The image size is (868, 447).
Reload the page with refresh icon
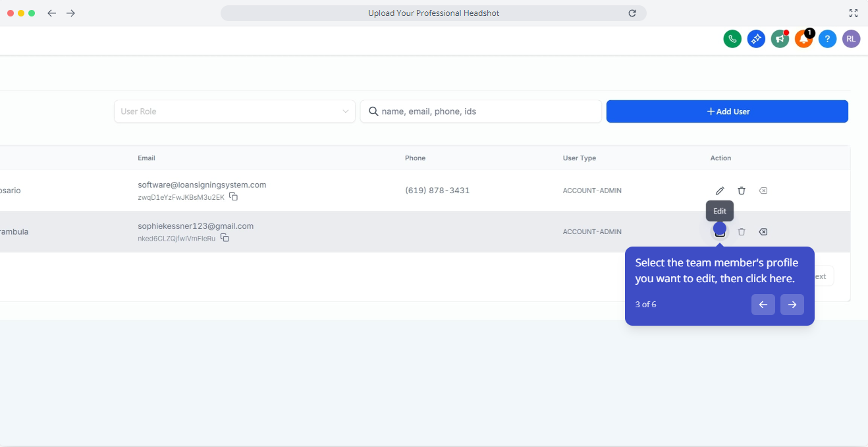632,13
